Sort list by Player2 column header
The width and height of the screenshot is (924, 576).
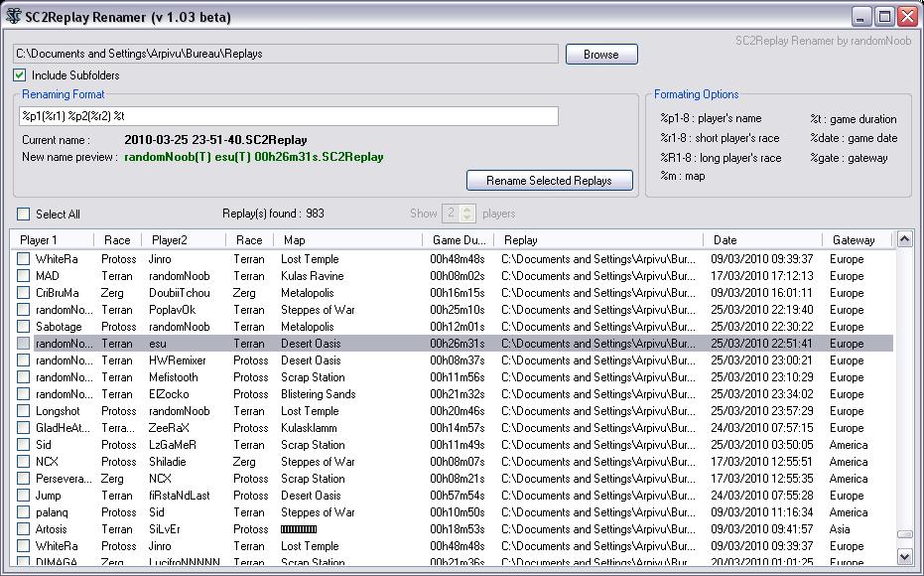(184, 240)
